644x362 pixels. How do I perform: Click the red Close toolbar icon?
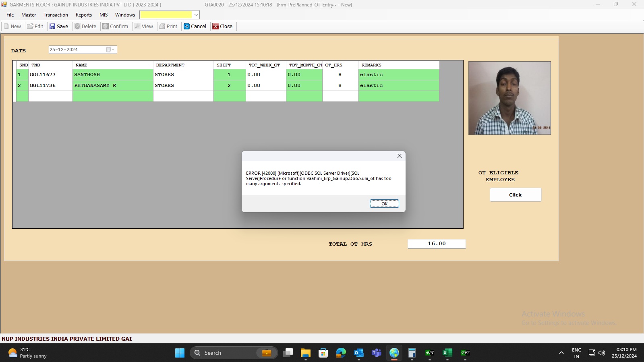point(216,27)
